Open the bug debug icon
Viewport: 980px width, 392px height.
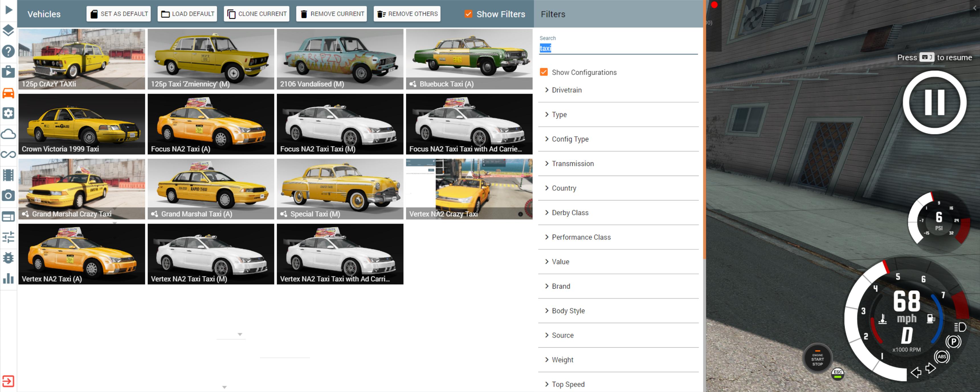click(x=8, y=258)
